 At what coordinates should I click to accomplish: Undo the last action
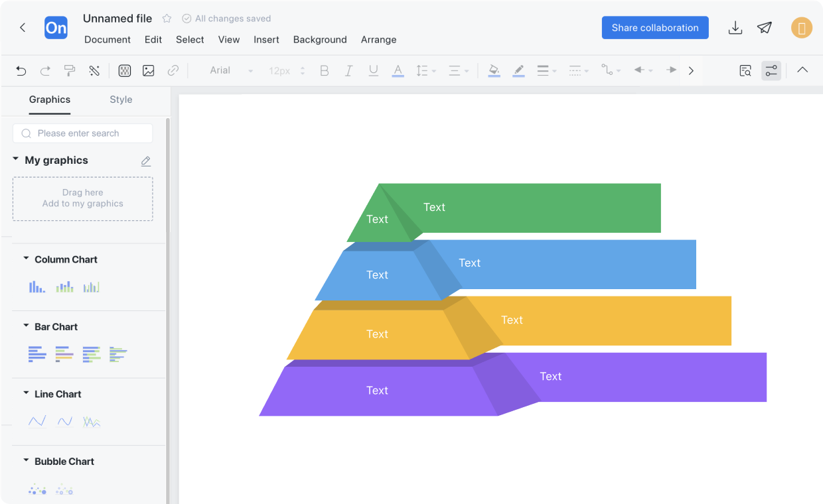(21, 70)
